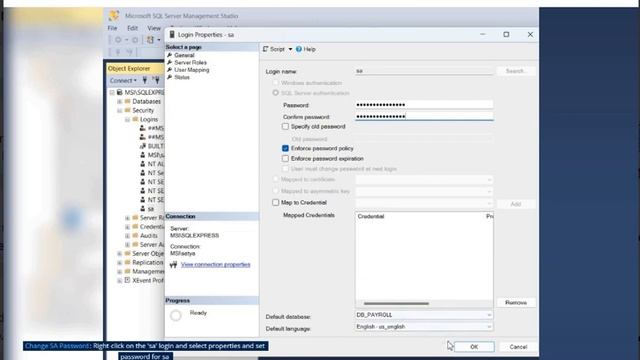Click the Login name field
The image size is (640, 360).
424,71
